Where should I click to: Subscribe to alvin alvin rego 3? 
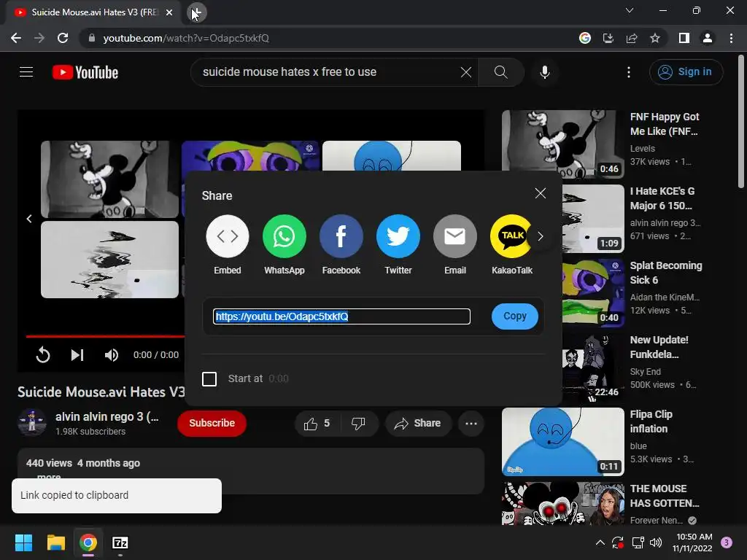coord(212,424)
